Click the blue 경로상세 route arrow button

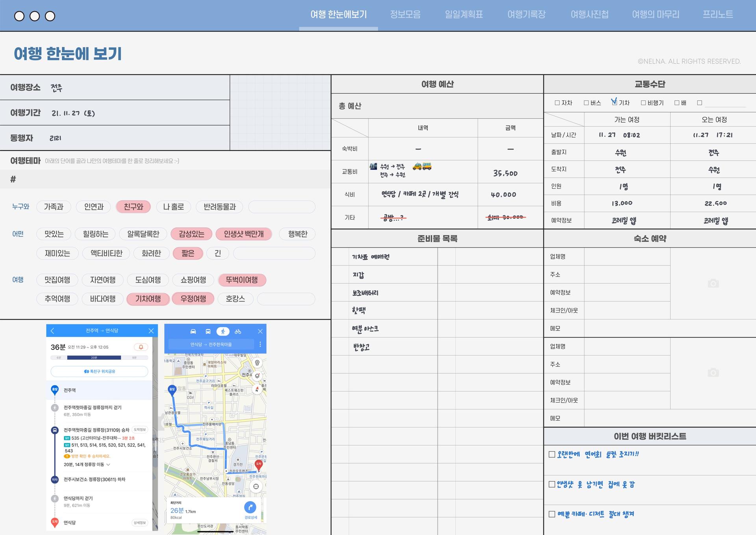pos(250,507)
